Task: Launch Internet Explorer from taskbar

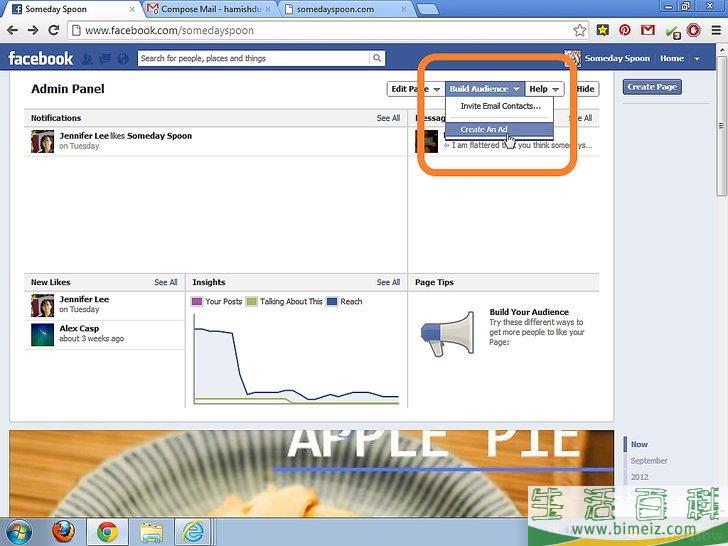Action: click(193, 532)
